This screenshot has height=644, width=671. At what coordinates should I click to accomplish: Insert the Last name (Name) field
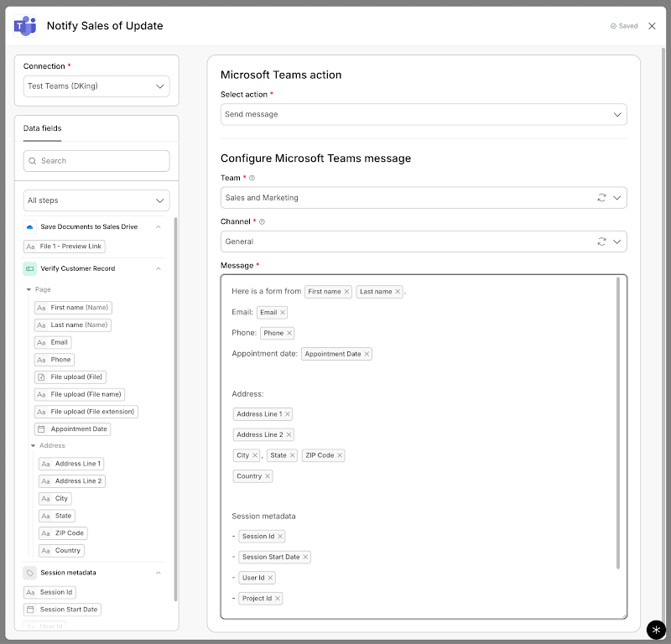(x=73, y=325)
